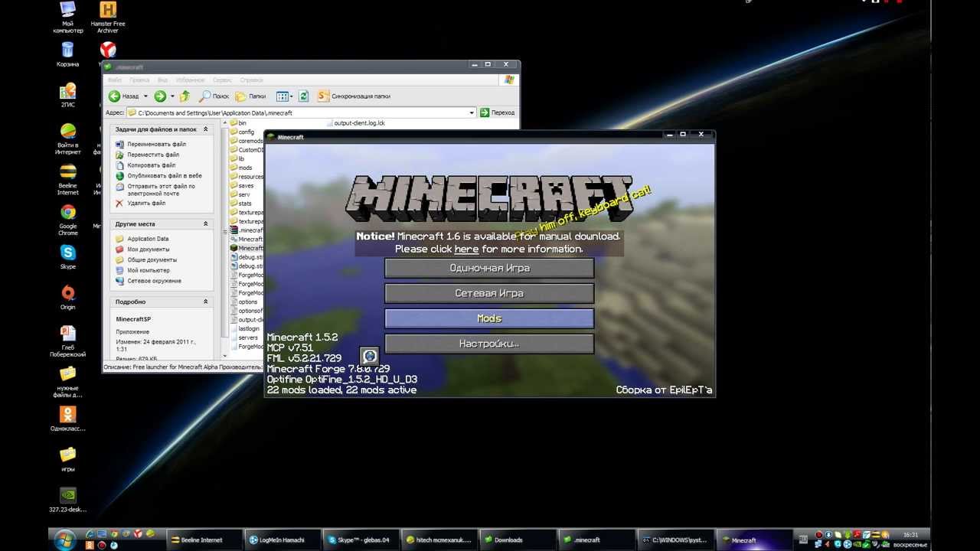The width and height of the screenshot is (980, 551).
Task: Click the Explorer address path field
Action: pyautogui.click(x=301, y=112)
